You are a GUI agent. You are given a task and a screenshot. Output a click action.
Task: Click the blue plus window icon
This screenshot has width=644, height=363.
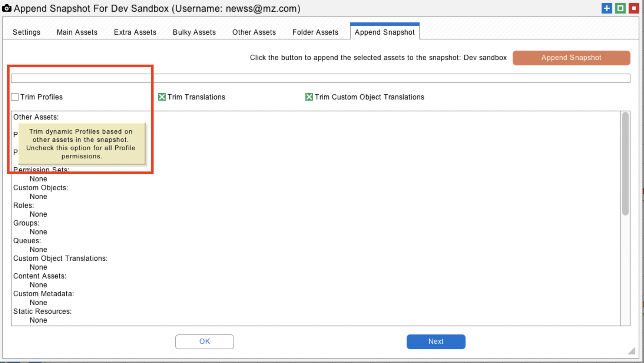[607, 8]
